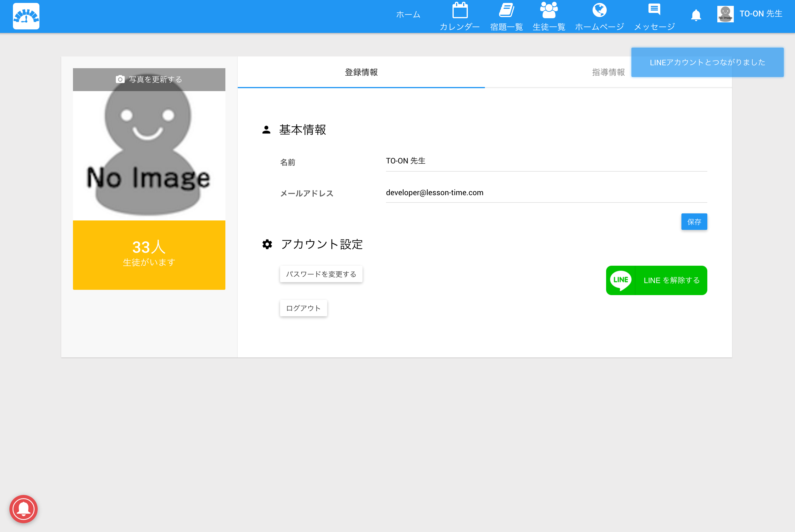
Task: Click the ログアウト button
Action: pos(303,308)
